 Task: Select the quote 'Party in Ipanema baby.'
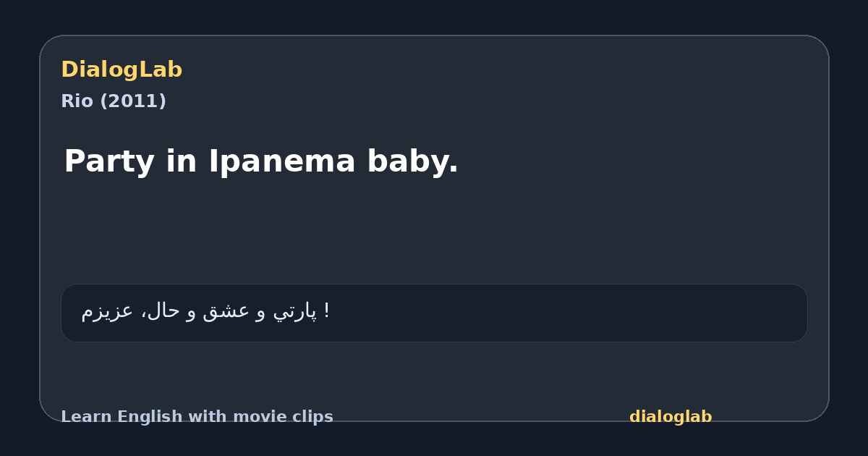(x=261, y=161)
